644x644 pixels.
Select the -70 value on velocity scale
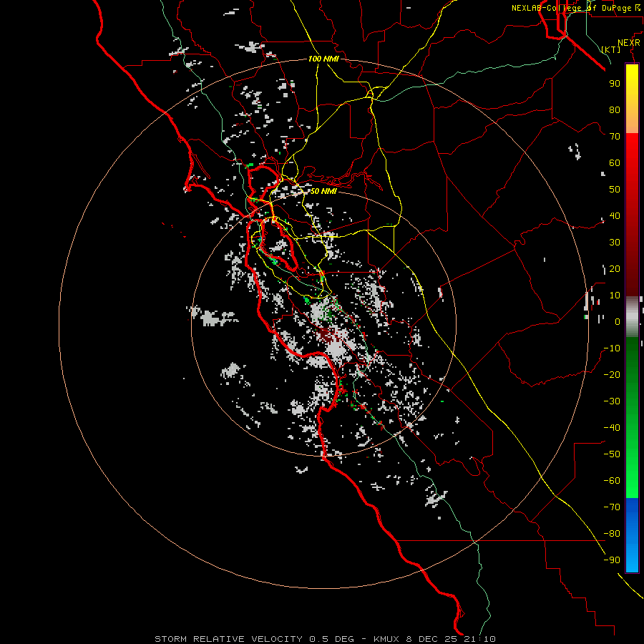click(612, 507)
